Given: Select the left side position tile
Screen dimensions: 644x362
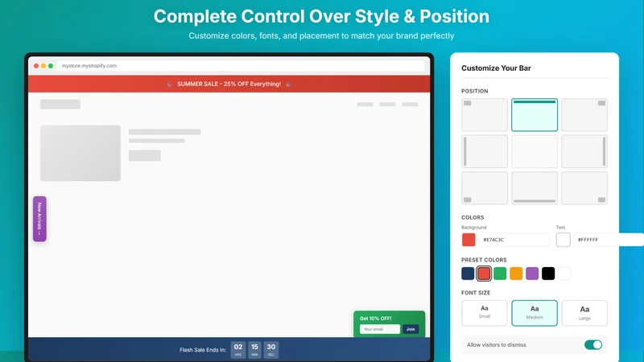Looking at the screenshot, I should pyautogui.click(x=485, y=151).
